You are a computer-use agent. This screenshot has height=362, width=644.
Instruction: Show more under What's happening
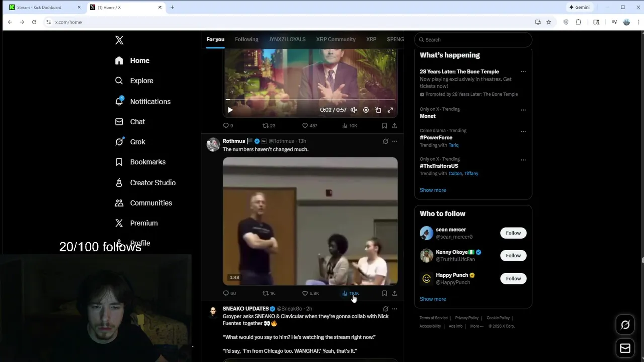[433, 190]
